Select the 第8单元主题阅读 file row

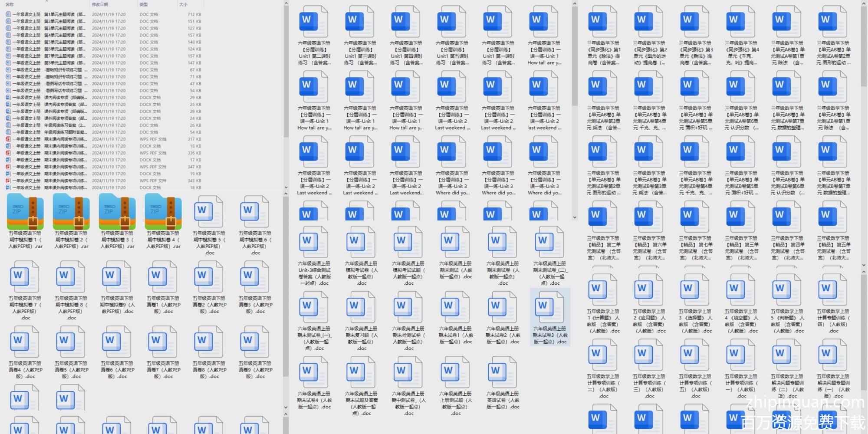pos(103,63)
